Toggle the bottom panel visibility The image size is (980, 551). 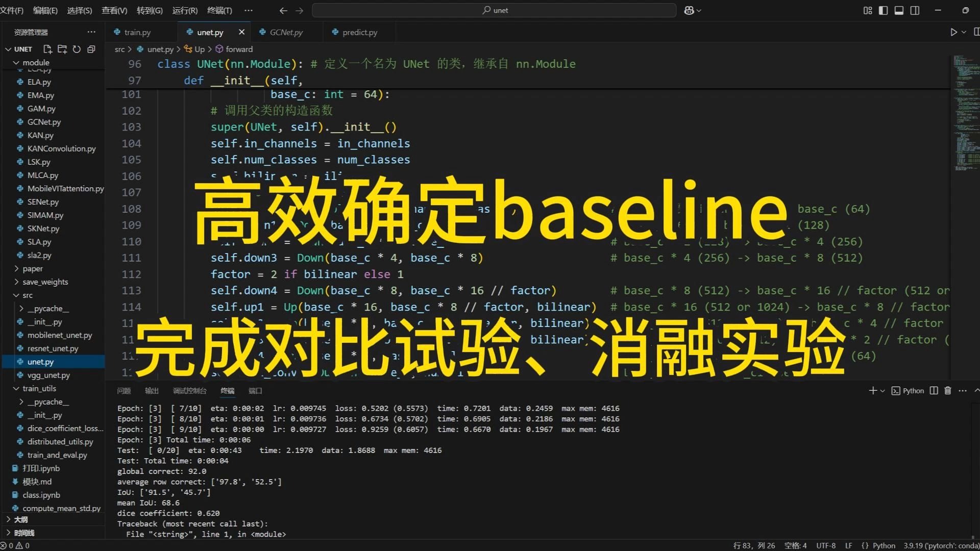click(x=899, y=10)
